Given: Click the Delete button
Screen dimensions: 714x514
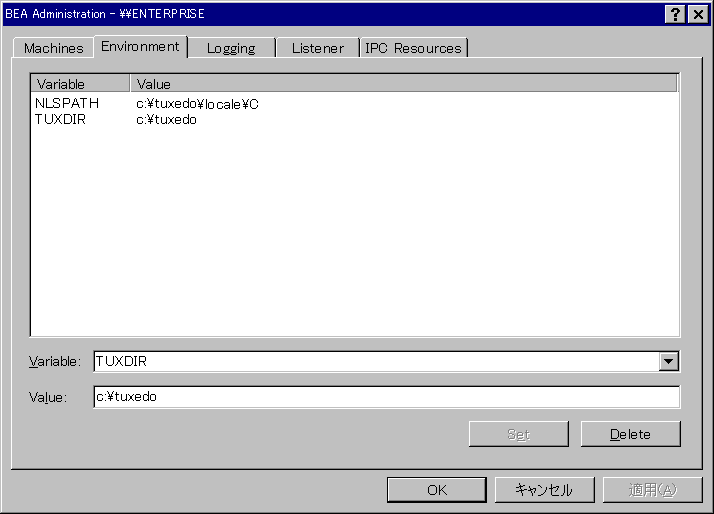Looking at the screenshot, I should (631, 434).
